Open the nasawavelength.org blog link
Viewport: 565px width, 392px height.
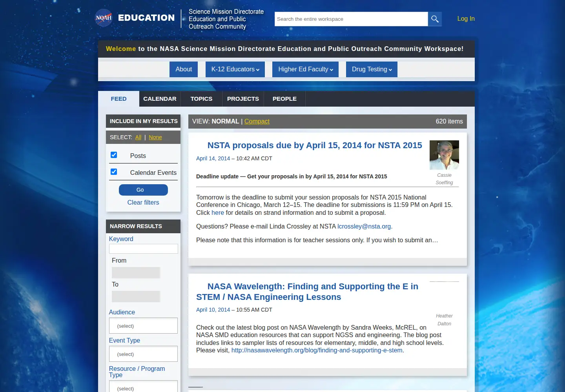tap(317, 350)
